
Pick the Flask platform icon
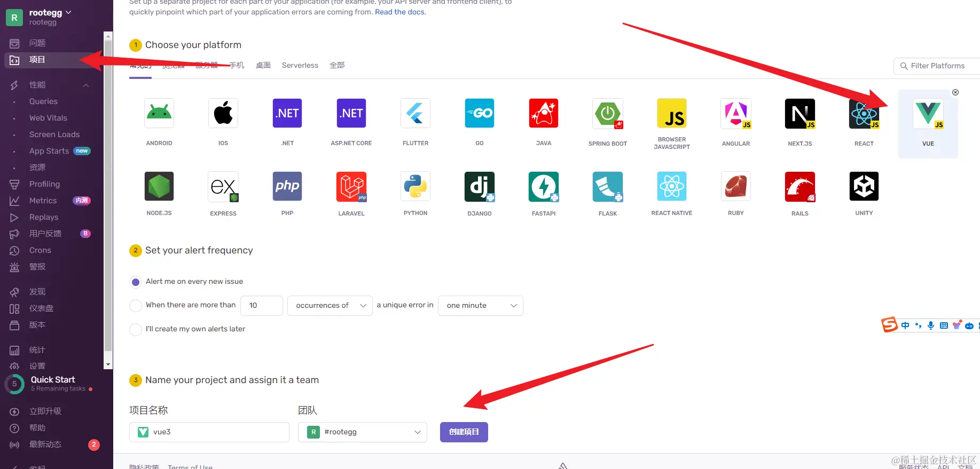coord(608,186)
